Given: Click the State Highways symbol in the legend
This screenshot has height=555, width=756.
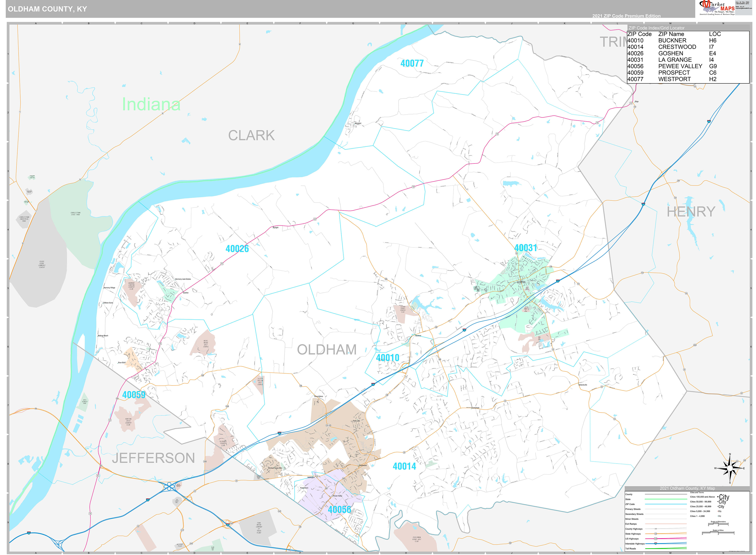Looking at the screenshot, I should coord(656,534).
